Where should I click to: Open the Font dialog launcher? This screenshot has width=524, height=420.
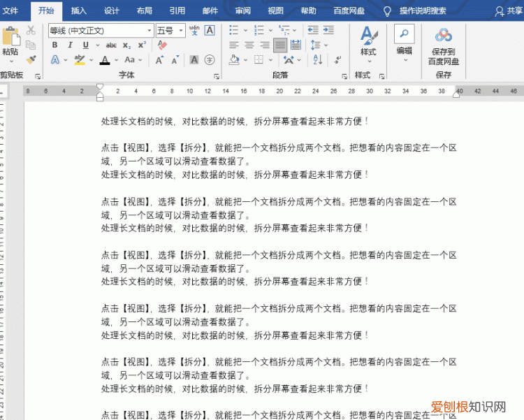click(x=216, y=77)
